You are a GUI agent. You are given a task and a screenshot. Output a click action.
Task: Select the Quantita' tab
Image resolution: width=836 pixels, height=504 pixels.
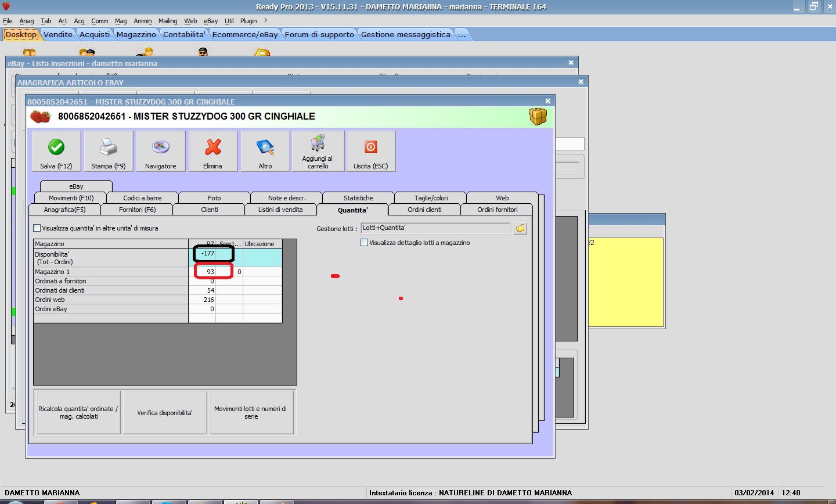point(353,210)
